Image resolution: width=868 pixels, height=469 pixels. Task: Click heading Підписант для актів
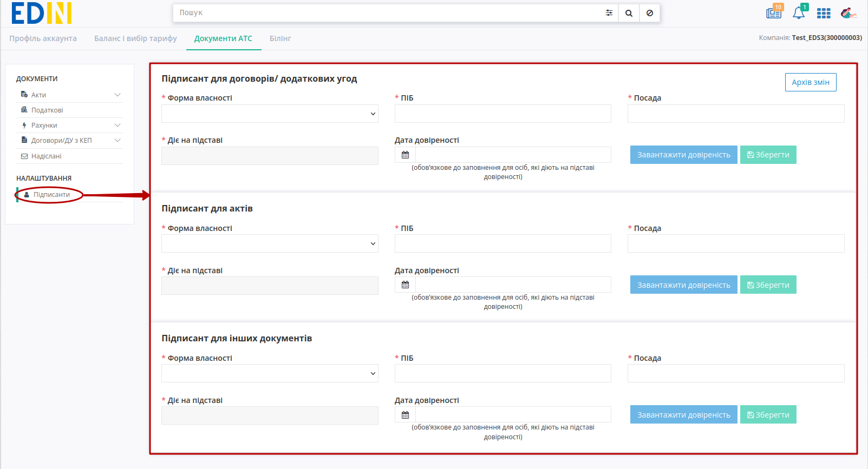click(207, 209)
